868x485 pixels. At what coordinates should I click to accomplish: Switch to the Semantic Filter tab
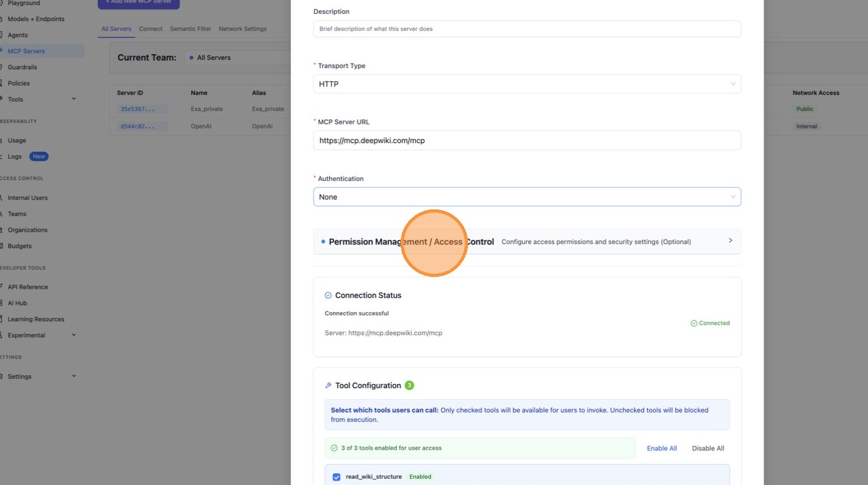pyautogui.click(x=191, y=29)
